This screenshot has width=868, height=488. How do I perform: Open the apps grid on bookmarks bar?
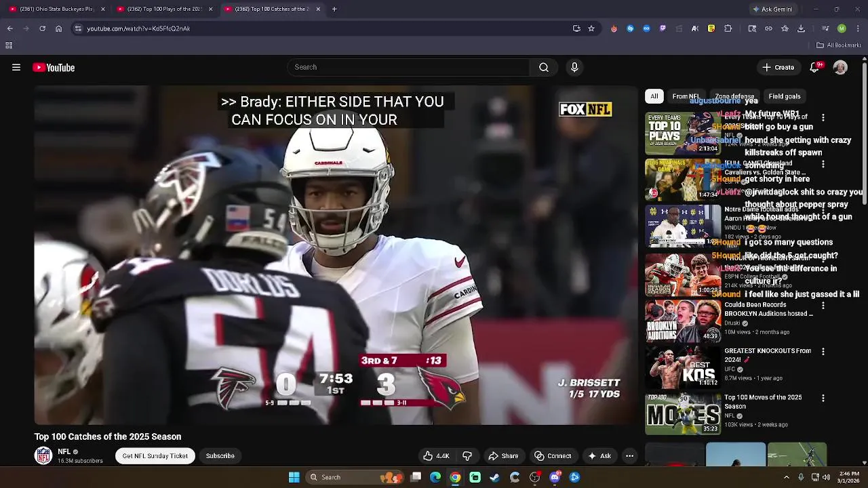[x=9, y=45]
